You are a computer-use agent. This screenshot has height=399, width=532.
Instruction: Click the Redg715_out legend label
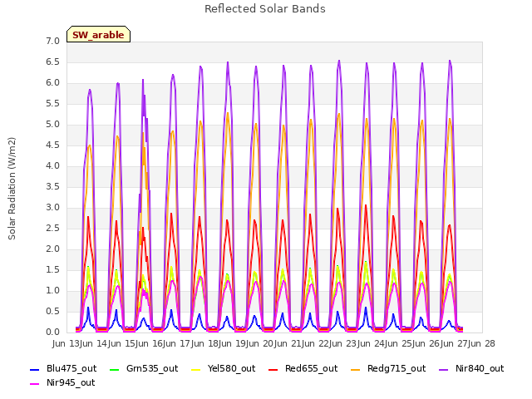point(397,368)
